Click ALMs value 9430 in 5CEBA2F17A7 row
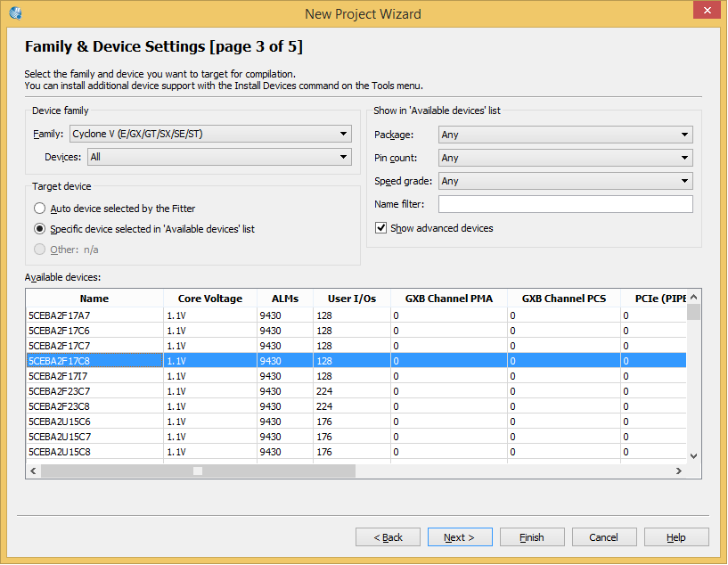The image size is (728, 565). point(271,315)
